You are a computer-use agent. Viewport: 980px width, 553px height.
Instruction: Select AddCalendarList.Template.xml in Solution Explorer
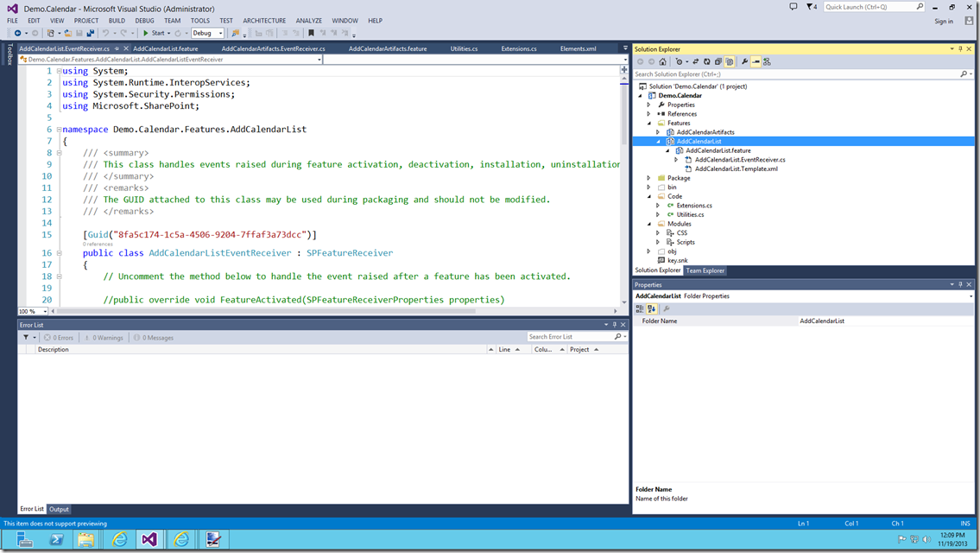737,168
